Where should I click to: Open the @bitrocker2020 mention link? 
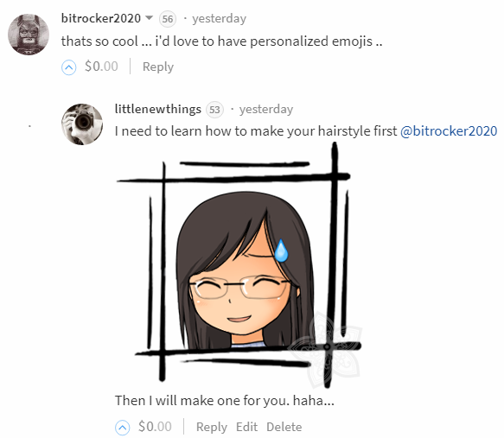click(449, 131)
